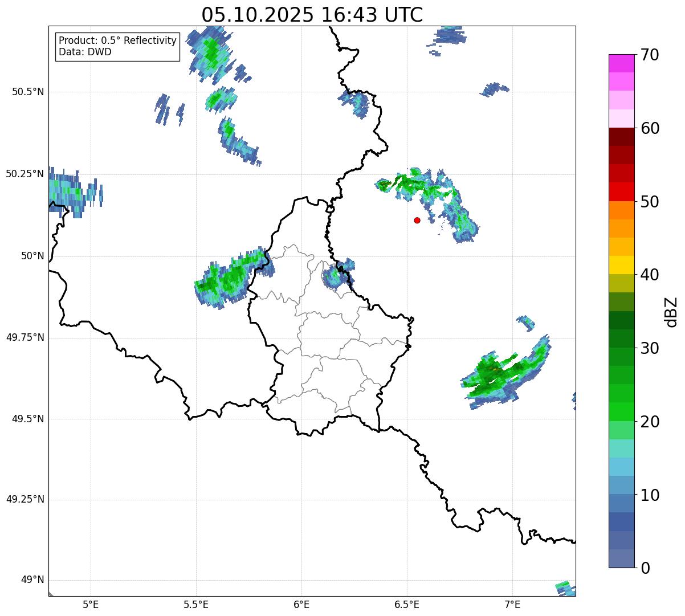This screenshot has width=685, height=616.
Task: Click the colorbar tick label 30
Action: point(650,348)
